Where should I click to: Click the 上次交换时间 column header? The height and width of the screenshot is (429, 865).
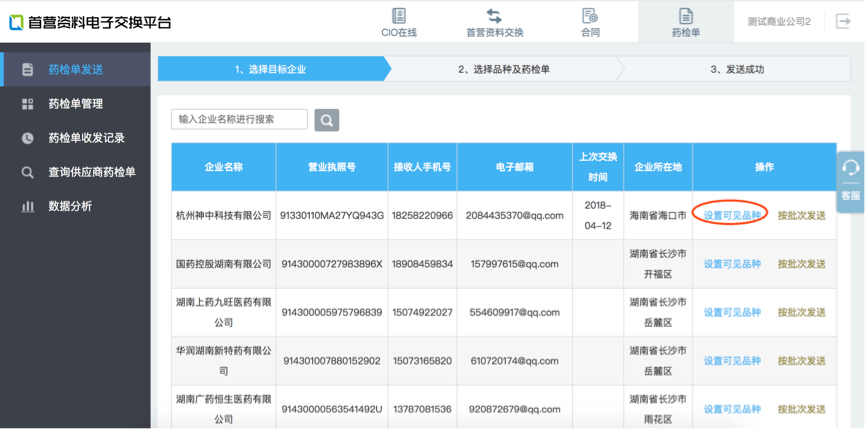pyautogui.click(x=598, y=167)
